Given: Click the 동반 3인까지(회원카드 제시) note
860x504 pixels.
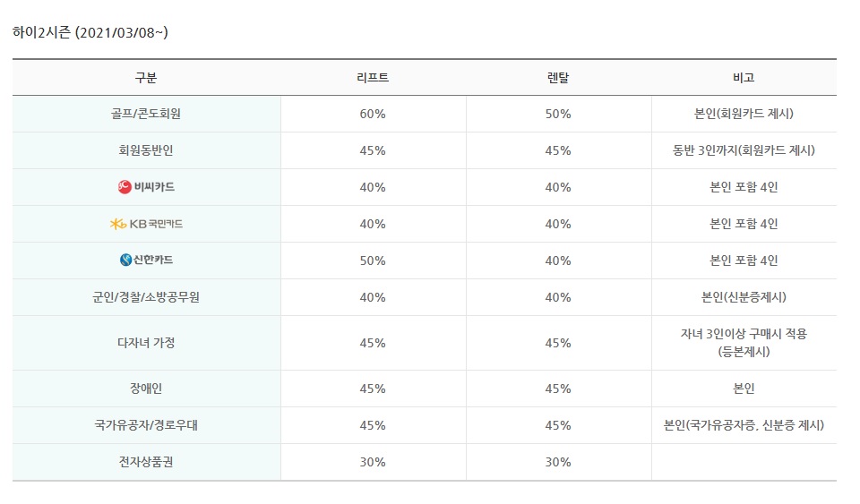Looking at the screenshot, I should click(744, 150).
